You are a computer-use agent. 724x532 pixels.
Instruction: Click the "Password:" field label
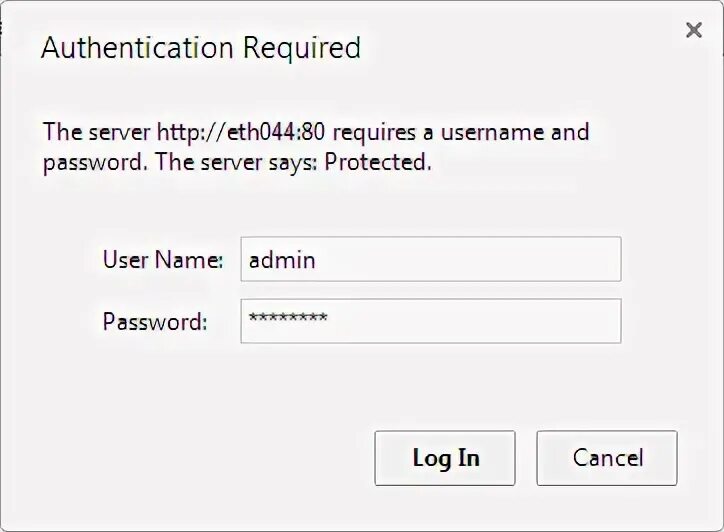155,322
